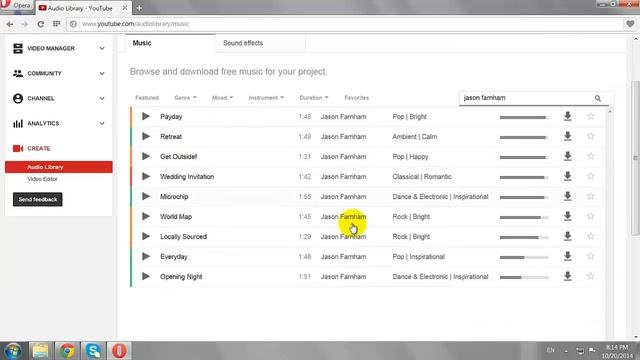The height and width of the screenshot is (360, 640).
Task: Click the page vertical scrollbar
Action: tap(636, 158)
